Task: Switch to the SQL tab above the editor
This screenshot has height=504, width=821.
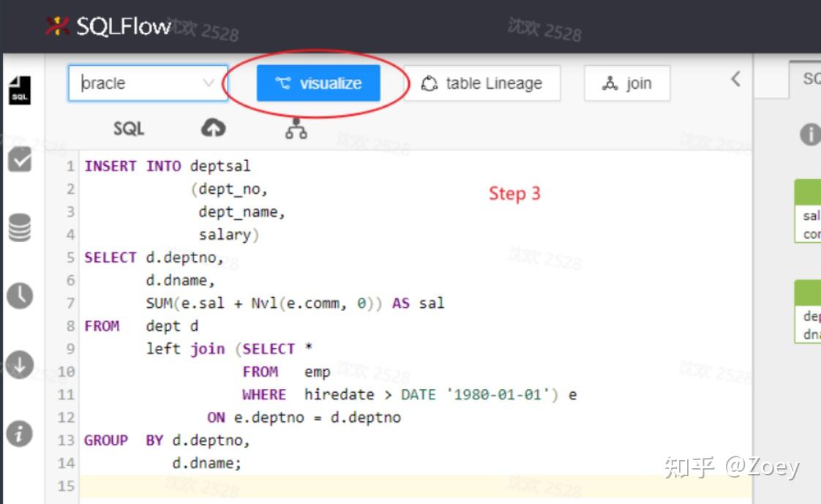Action: point(128,127)
